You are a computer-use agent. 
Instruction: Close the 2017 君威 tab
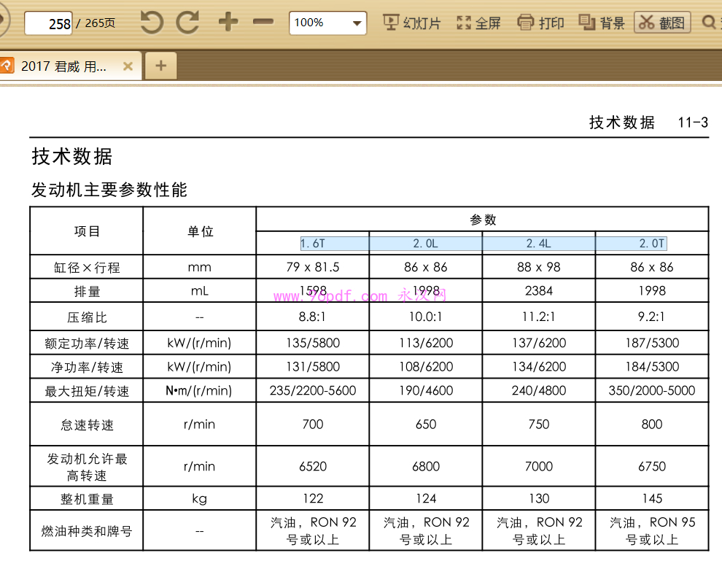point(128,66)
